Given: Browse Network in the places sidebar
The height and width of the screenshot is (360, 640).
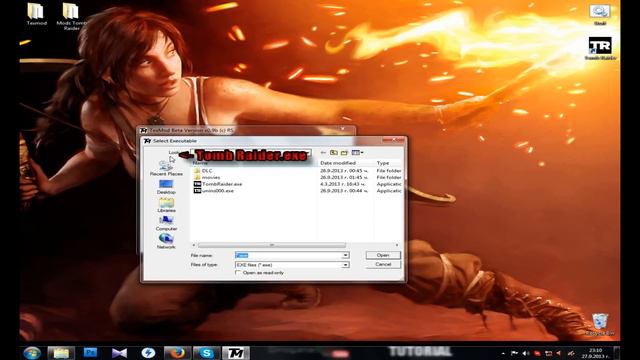Looking at the screenshot, I should pos(166,241).
